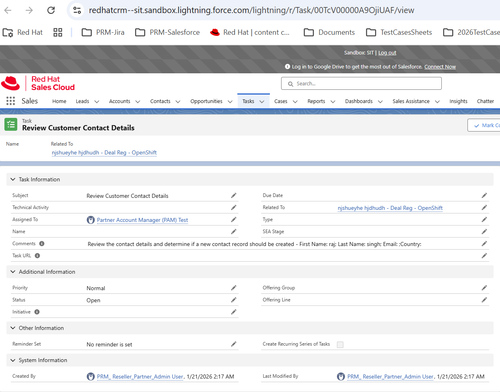Show Comments field help info icon
The height and width of the screenshot is (392, 500).
tap(42, 244)
